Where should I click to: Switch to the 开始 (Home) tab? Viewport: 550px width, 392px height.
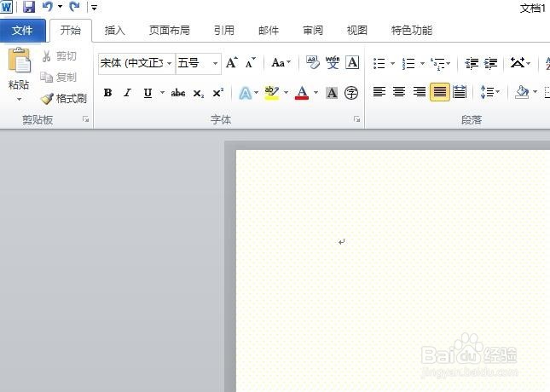tap(71, 31)
